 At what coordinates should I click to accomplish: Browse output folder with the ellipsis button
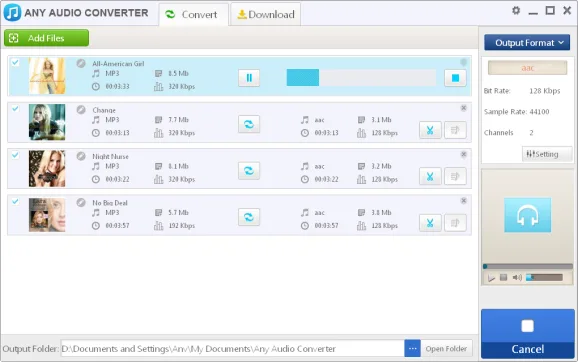pos(412,348)
